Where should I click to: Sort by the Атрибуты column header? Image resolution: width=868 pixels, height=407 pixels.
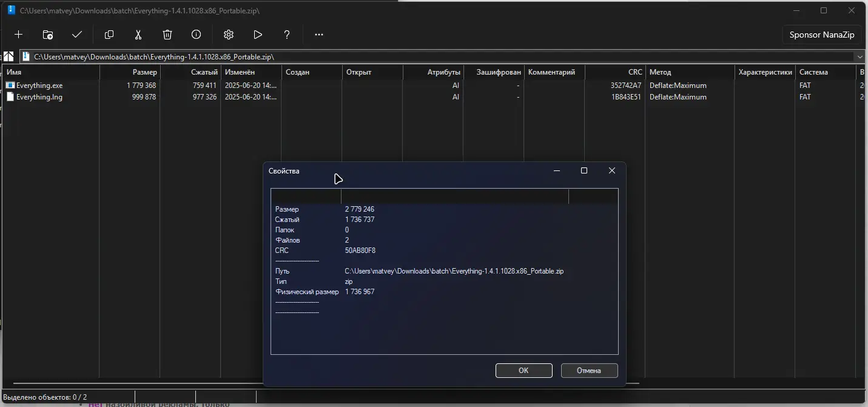pos(433,72)
